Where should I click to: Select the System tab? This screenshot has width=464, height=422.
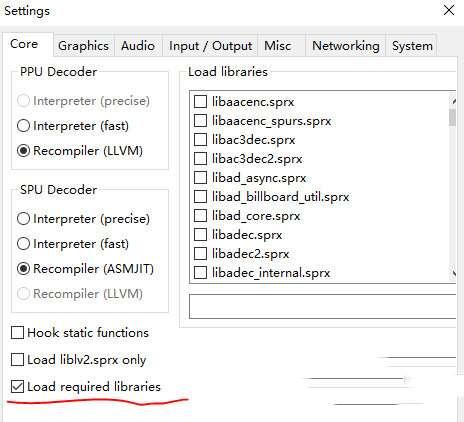coord(412,46)
